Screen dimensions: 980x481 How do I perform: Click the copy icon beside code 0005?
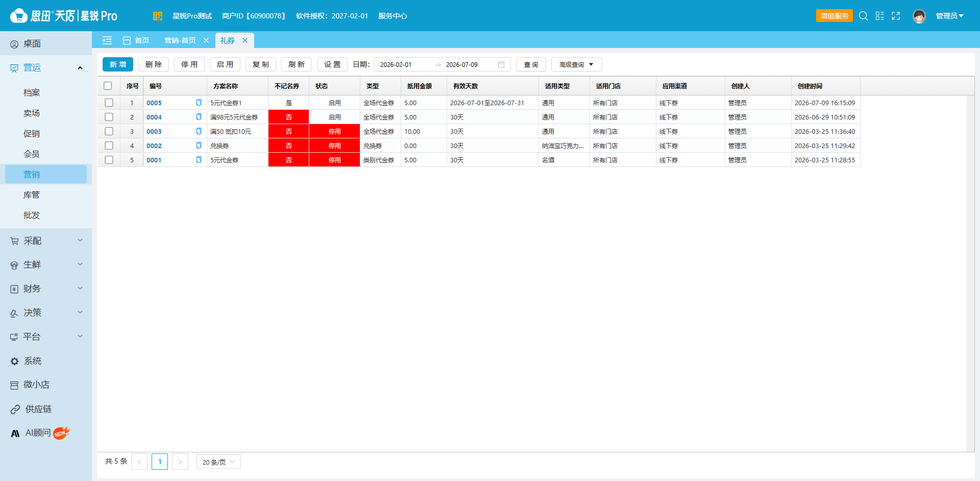click(199, 103)
